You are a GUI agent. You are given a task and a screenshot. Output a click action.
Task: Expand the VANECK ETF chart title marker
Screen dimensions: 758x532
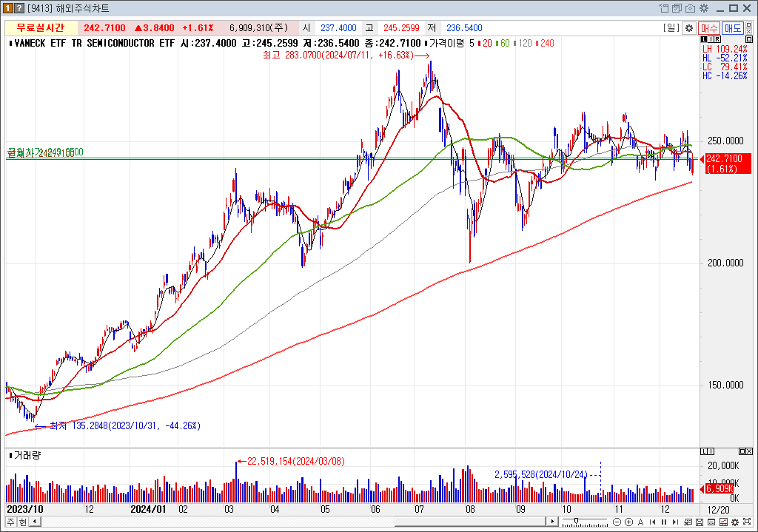pyautogui.click(x=10, y=44)
